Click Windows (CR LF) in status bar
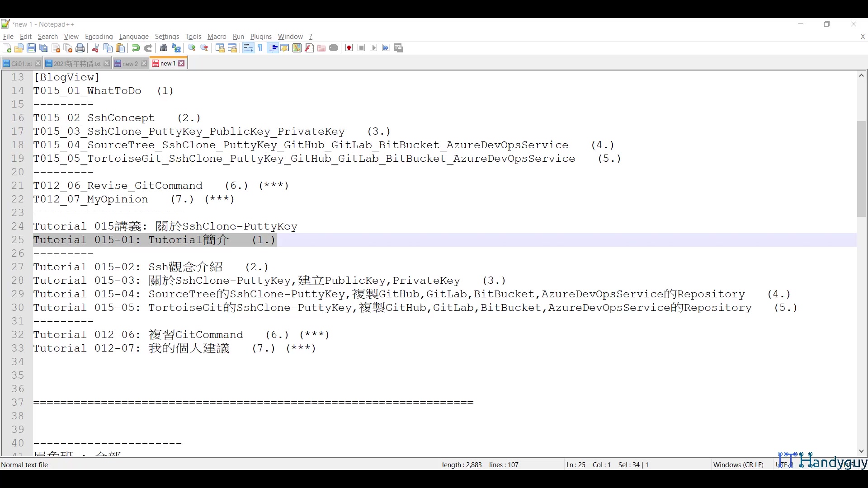The width and height of the screenshot is (868, 488). tap(738, 465)
